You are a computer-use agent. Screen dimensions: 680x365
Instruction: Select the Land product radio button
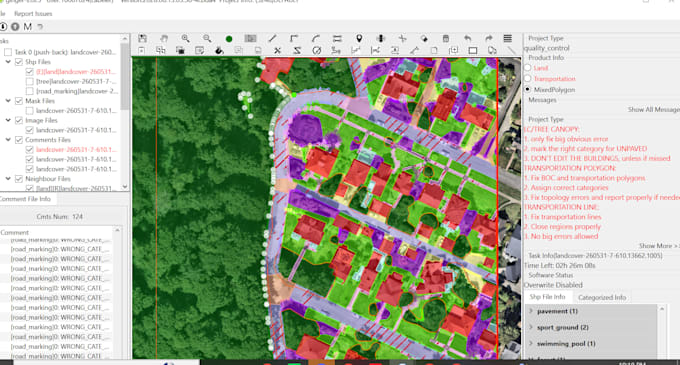[x=528, y=68]
